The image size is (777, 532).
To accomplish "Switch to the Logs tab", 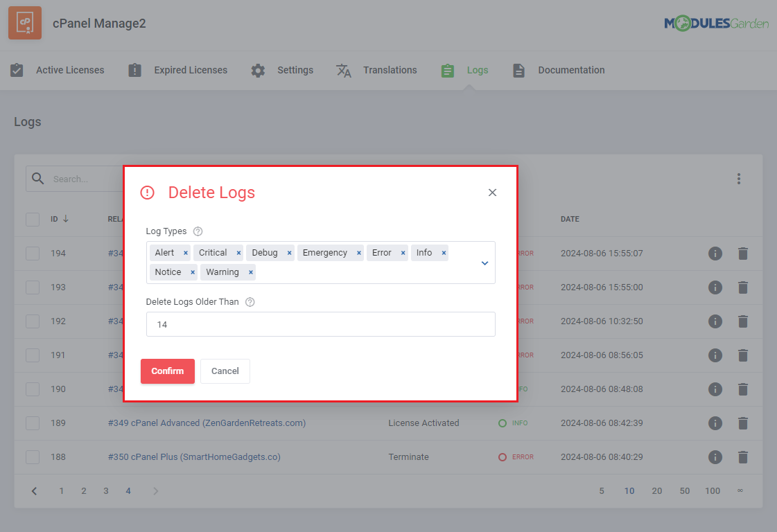I will [x=465, y=70].
